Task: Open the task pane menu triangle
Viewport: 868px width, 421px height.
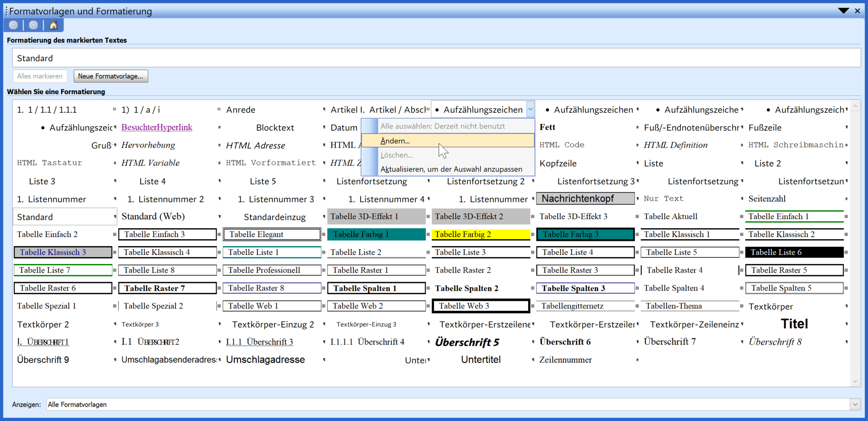Action: pos(843,11)
